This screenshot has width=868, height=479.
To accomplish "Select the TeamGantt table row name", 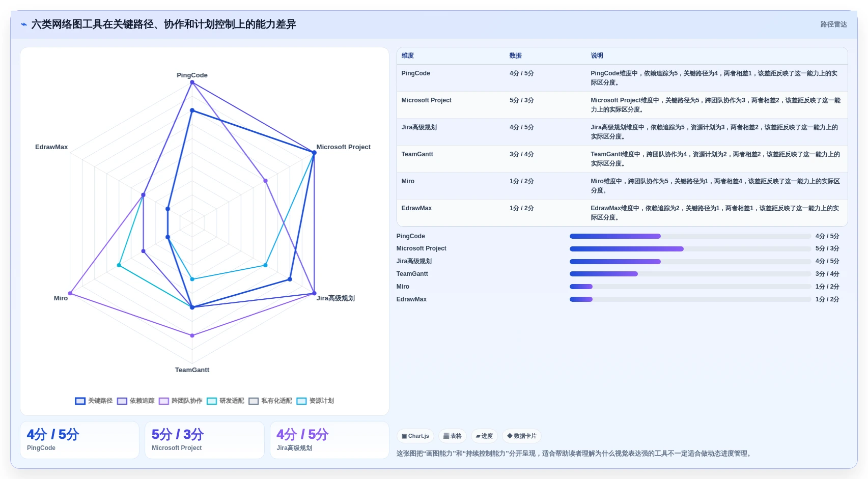I will 417,154.
